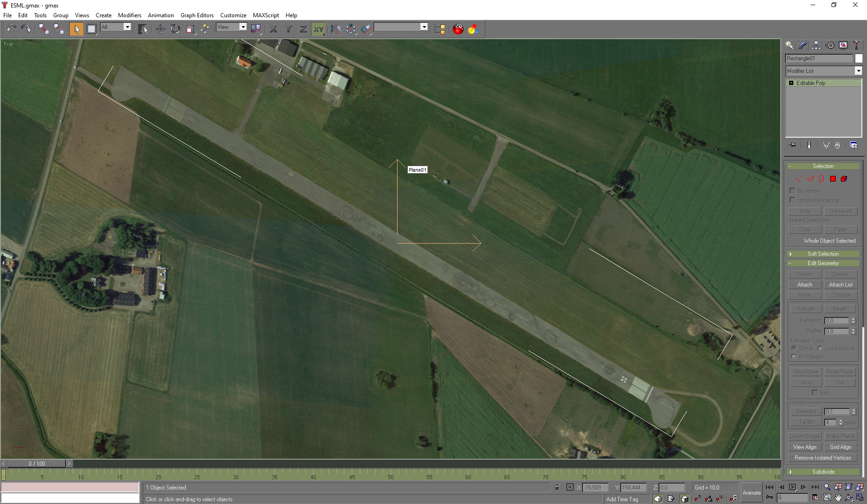Expand the Editable Poly stack entry

tap(791, 83)
